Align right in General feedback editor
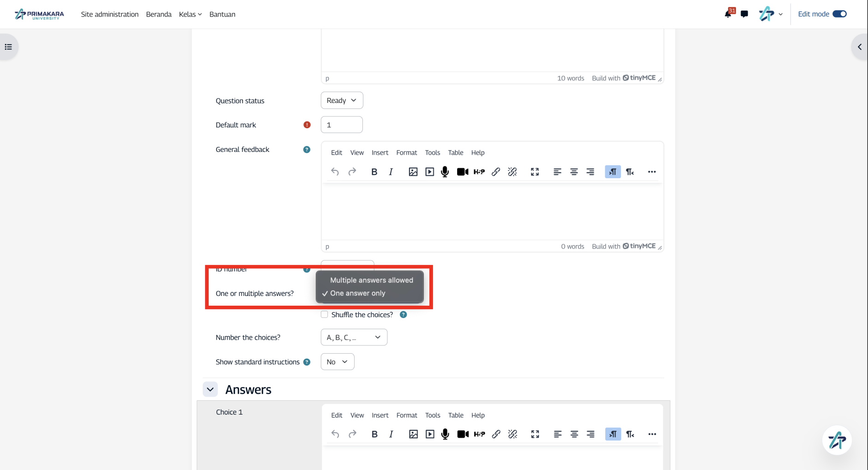This screenshot has width=868, height=470. click(591, 172)
